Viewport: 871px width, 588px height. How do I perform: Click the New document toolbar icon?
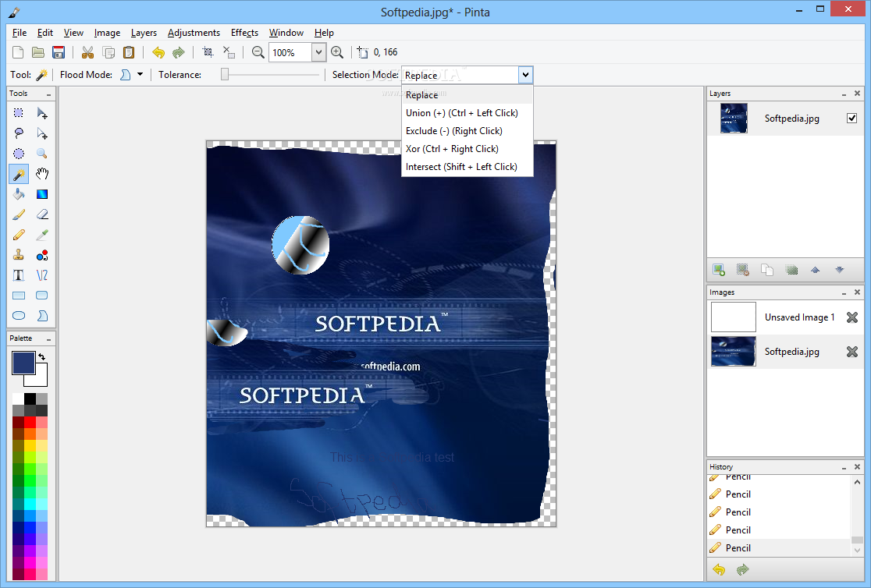click(18, 52)
